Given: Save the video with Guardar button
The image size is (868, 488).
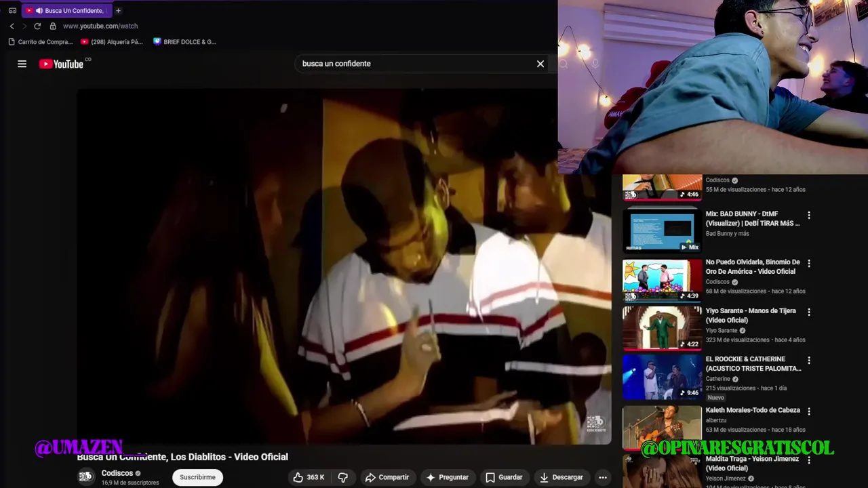Looking at the screenshot, I should point(504,477).
